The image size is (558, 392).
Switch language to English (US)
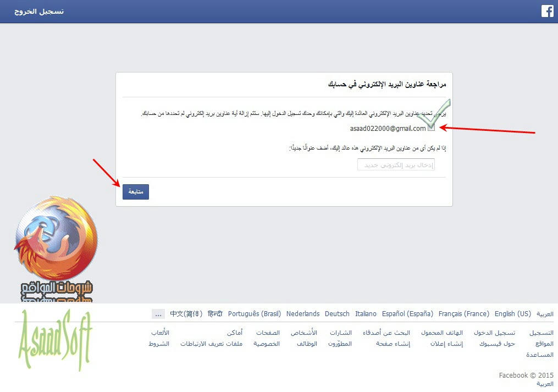(512, 314)
